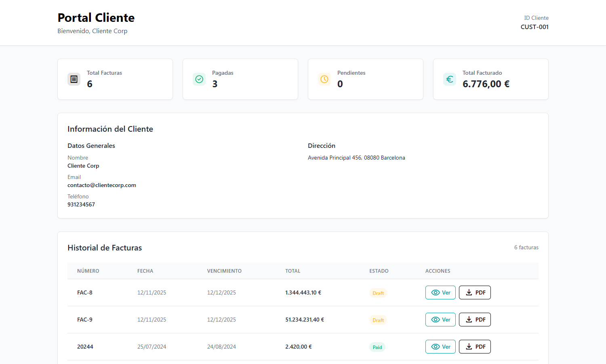Screen dimensions: 606x364
Task: Click the green Pagadas checkmark icon
Action: [199, 79]
